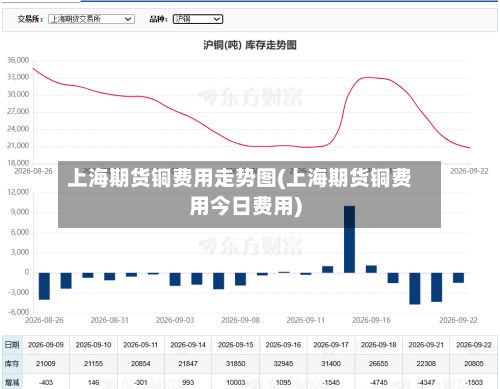Click the 2026-09-21 date cell in table
This screenshot has width=500, height=389.
coord(426,345)
